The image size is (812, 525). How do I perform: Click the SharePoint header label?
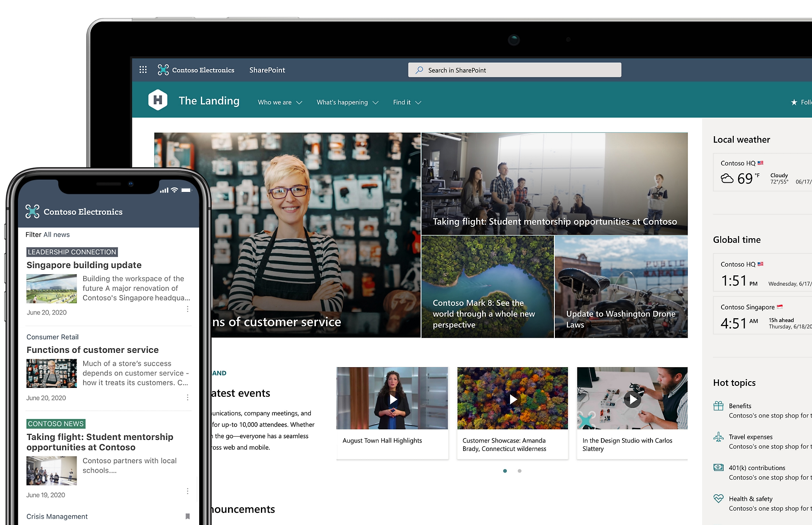click(267, 70)
